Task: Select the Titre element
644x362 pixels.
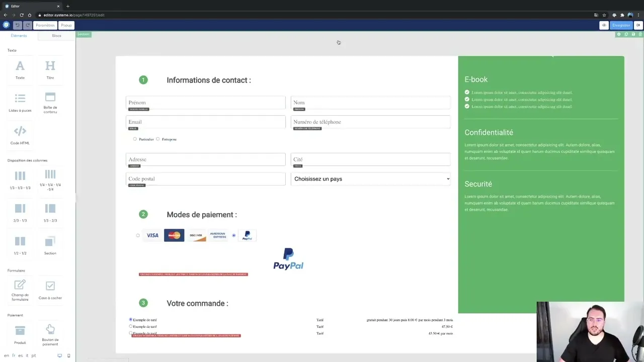Action: (x=50, y=69)
